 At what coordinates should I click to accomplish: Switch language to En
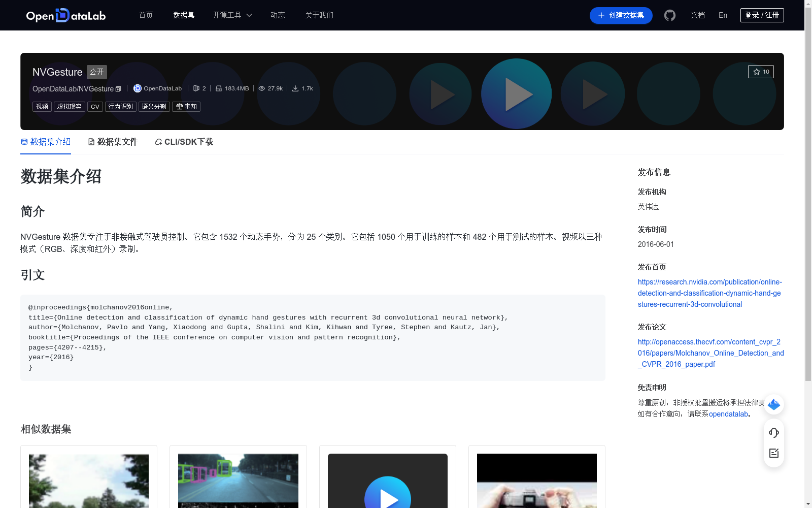tap(723, 15)
